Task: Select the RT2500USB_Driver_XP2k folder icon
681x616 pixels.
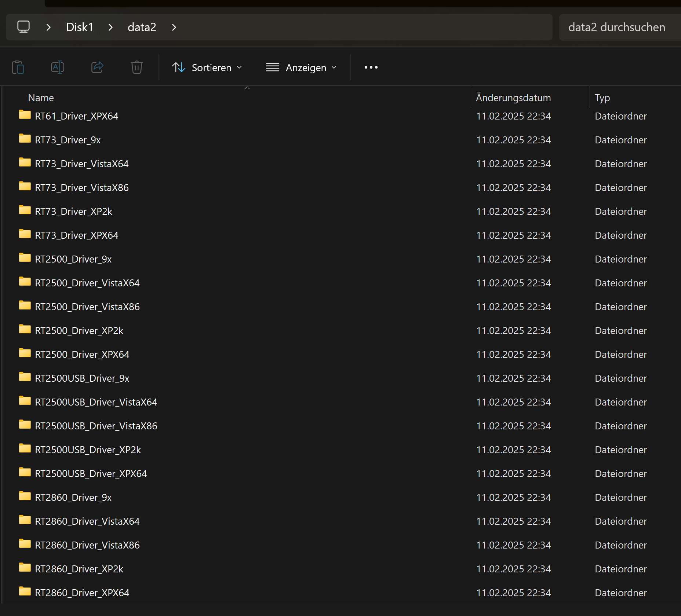Action: click(x=25, y=448)
